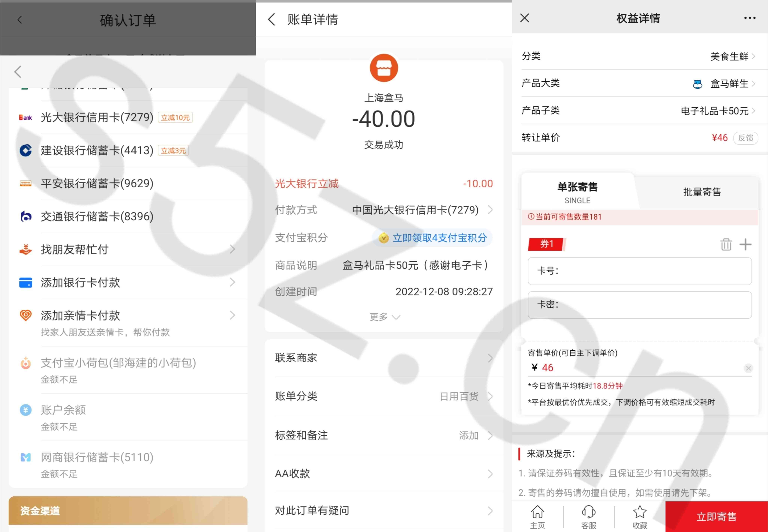The height and width of the screenshot is (532, 768).
Task: Tap 盒马鲜生 hippo brand icon
Action: point(697,84)
